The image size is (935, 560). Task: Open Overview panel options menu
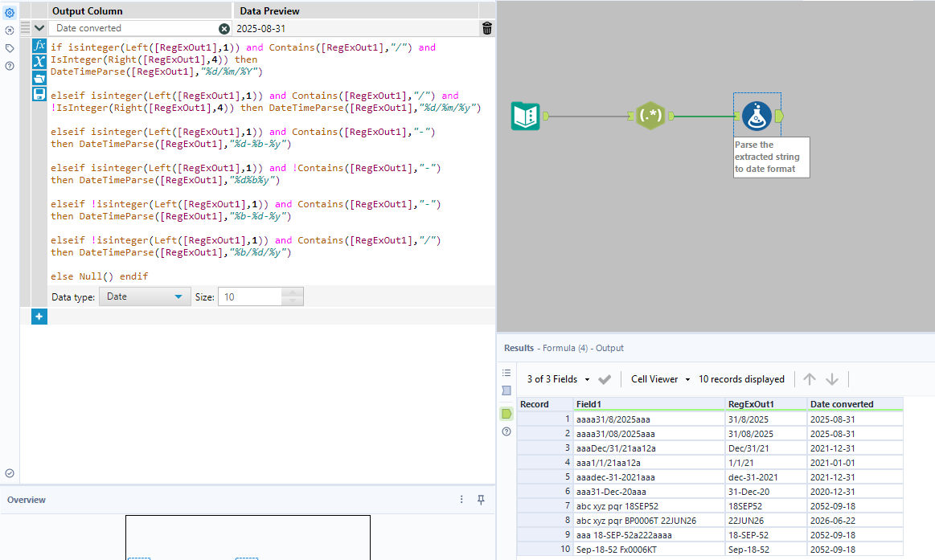[461, 500]
